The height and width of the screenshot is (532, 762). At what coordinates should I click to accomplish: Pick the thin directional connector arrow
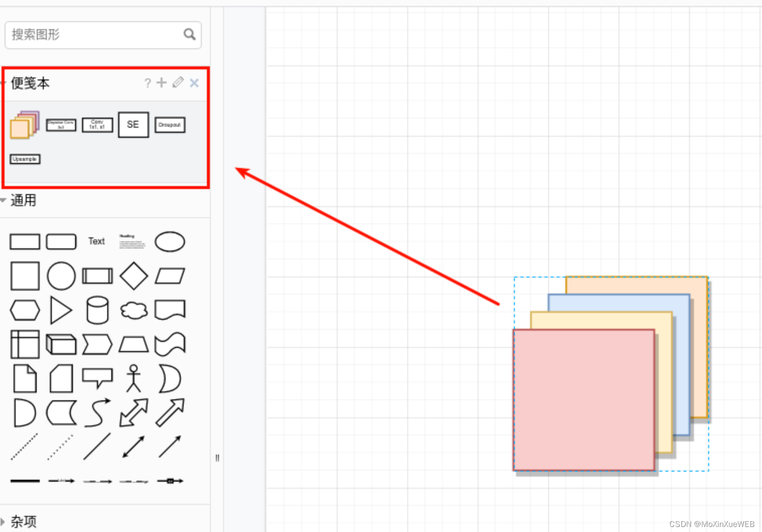[170, 447]
